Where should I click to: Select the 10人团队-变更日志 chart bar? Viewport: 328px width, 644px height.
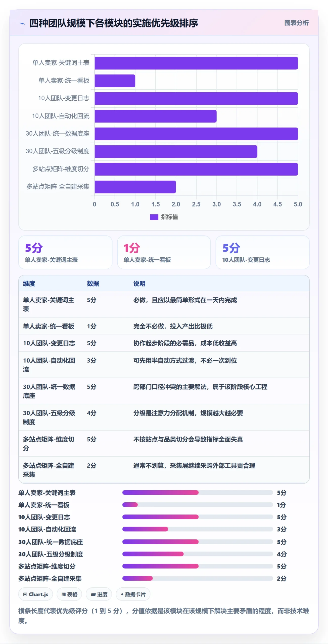click(196, 98)
